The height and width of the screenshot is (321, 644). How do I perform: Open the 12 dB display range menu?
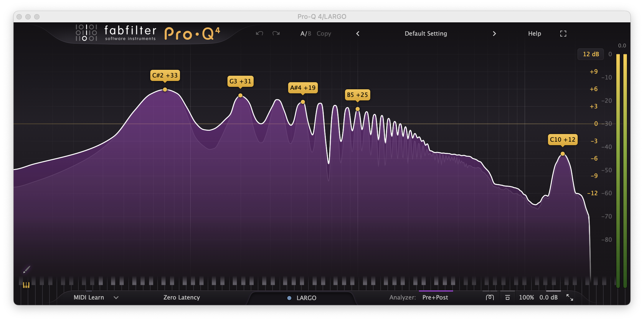591,54
